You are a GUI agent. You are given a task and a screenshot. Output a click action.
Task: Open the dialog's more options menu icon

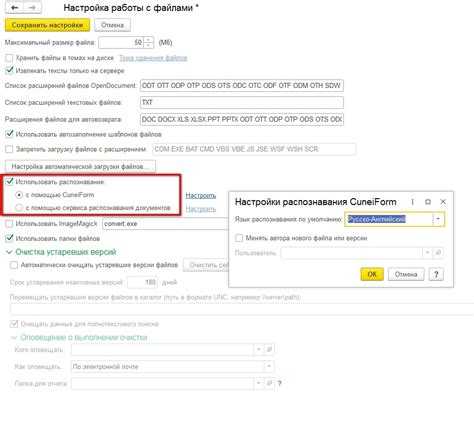coord(412,202)
